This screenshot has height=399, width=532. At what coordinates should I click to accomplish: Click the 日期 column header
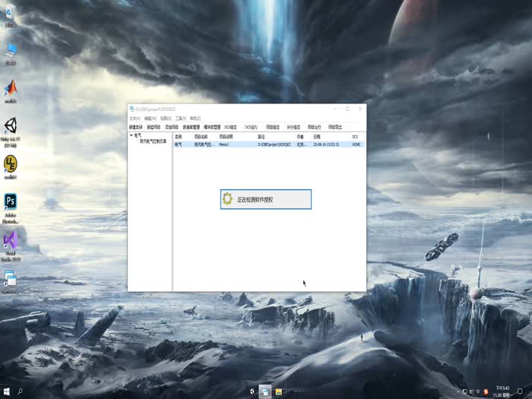(317, 137)
